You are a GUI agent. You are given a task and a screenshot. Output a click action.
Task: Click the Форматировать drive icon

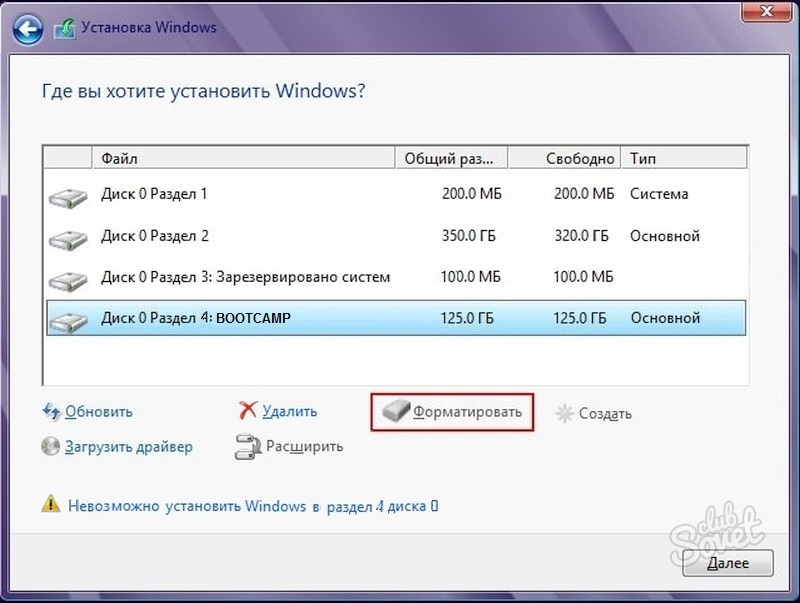(396, 411)
